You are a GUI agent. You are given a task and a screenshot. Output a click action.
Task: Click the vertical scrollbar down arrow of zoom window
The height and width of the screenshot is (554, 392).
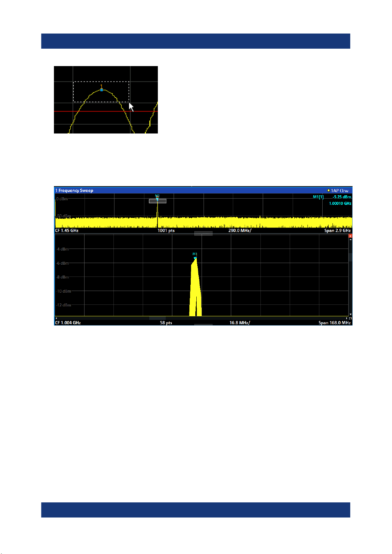coord(350,314)
